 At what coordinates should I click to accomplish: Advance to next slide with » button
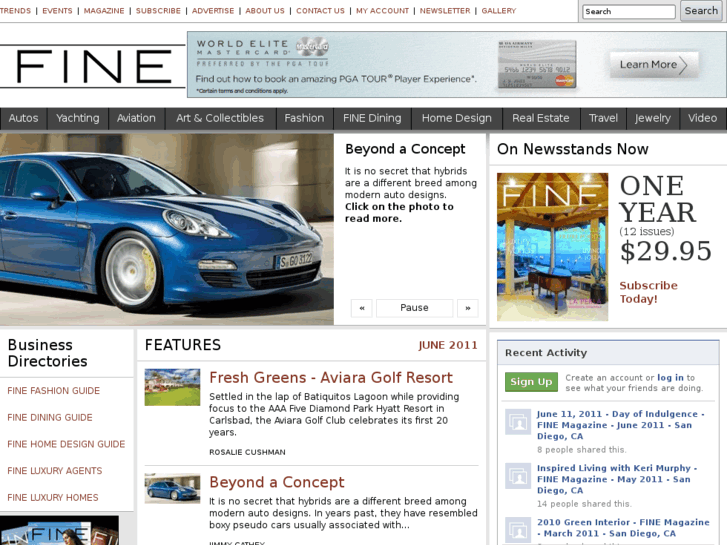468,308
